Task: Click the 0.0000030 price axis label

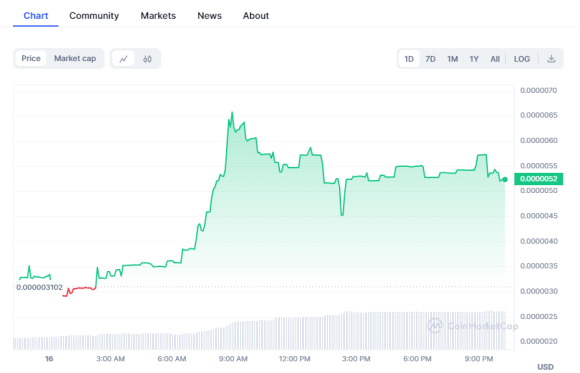Action: 539,291
